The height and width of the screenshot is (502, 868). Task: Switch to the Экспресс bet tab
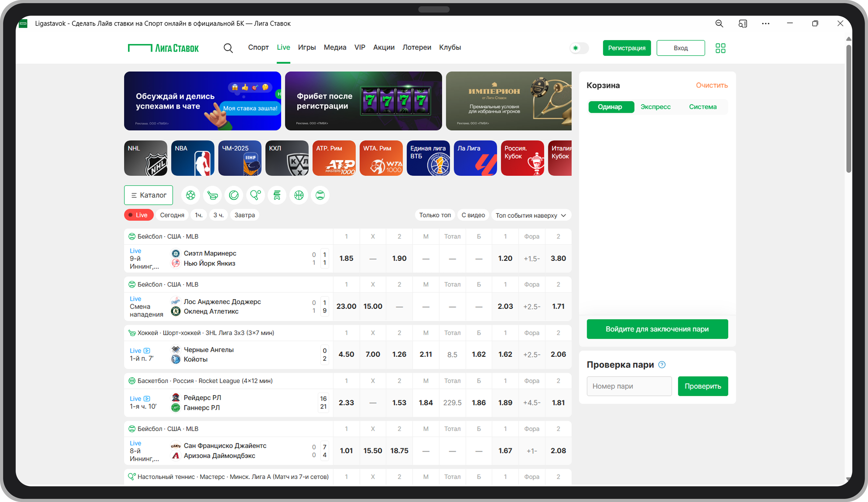(x=655, y=107)
